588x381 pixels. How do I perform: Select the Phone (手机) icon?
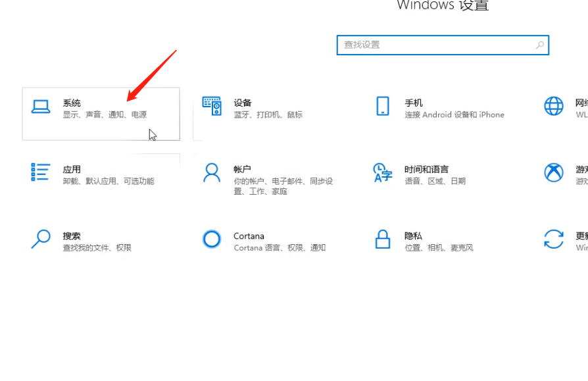pos(382,107)
